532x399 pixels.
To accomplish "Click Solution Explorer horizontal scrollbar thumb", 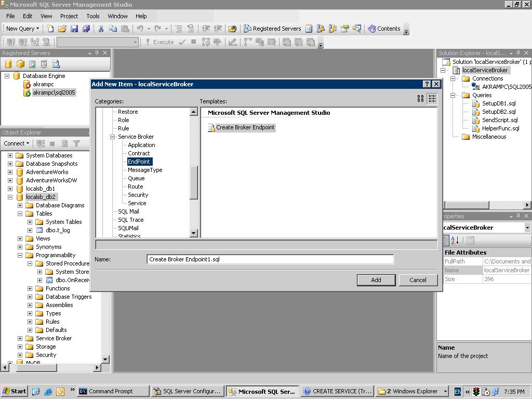I will [x=467, y=205].
